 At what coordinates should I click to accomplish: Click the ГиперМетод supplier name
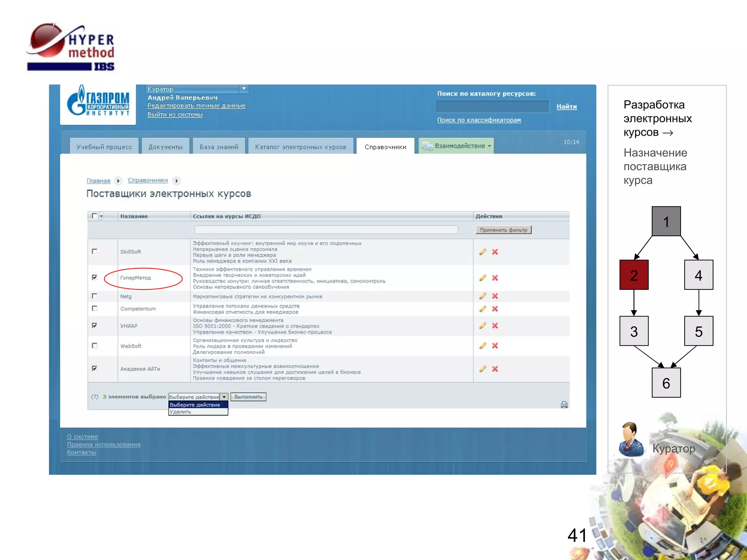pyautogui.click(x=135, y=278)
